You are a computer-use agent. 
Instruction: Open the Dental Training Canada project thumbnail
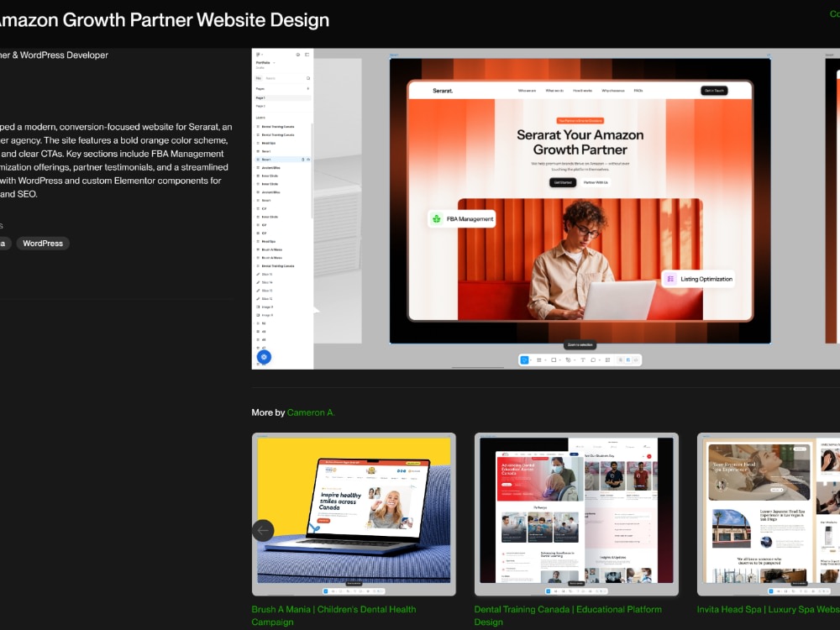pos(576,514)
